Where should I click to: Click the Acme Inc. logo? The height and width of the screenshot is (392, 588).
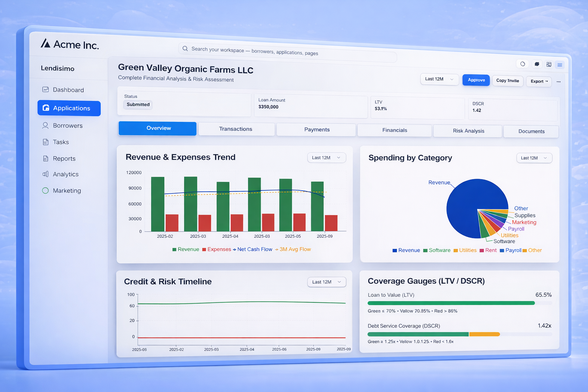pos(69,44)
